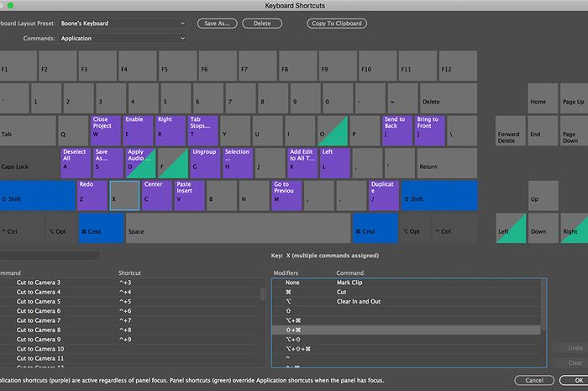Select the Redo Z key on keyboard

[91, 194]
